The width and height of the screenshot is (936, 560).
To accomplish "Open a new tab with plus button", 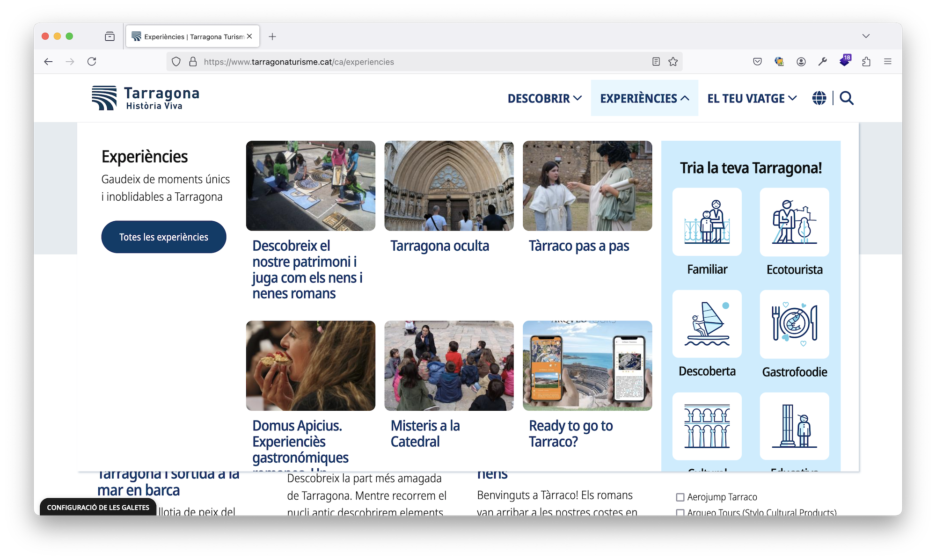I will (x=272, y=36).
